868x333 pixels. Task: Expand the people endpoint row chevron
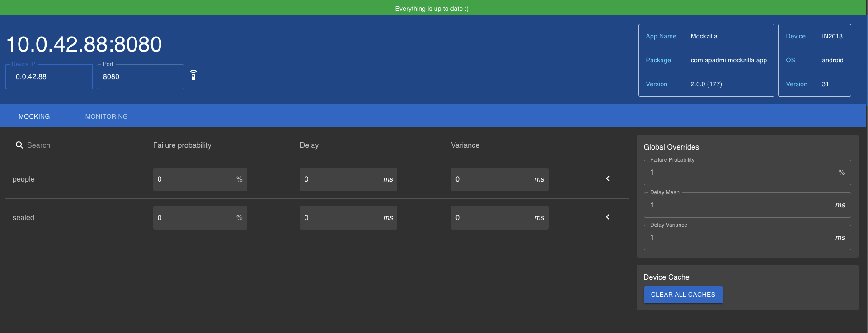(x=608, y=179)
